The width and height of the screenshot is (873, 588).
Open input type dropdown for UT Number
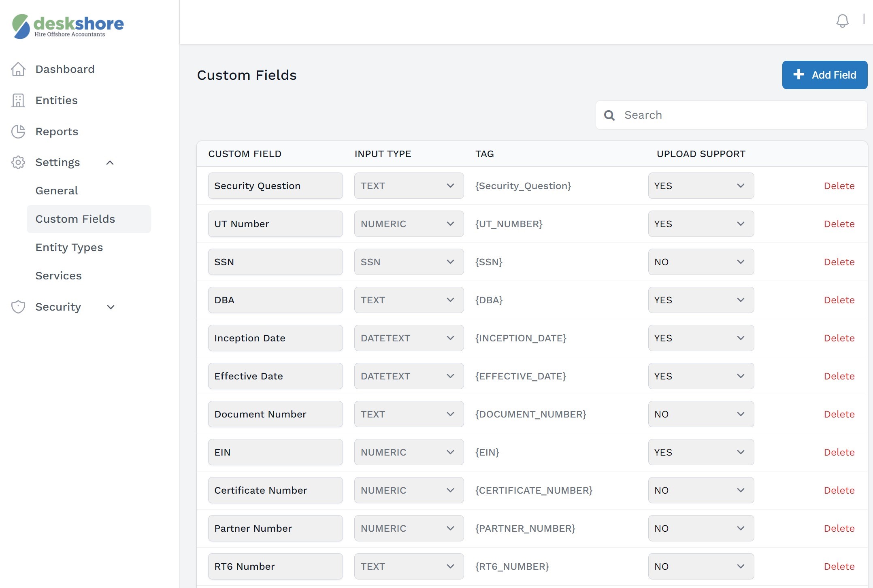[x=409, y=224]
